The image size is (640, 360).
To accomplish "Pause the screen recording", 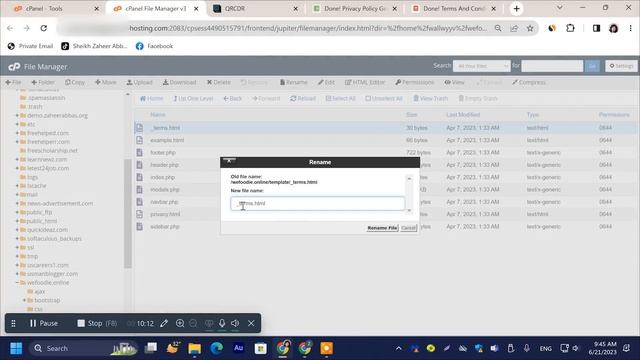I will point(44,323).
